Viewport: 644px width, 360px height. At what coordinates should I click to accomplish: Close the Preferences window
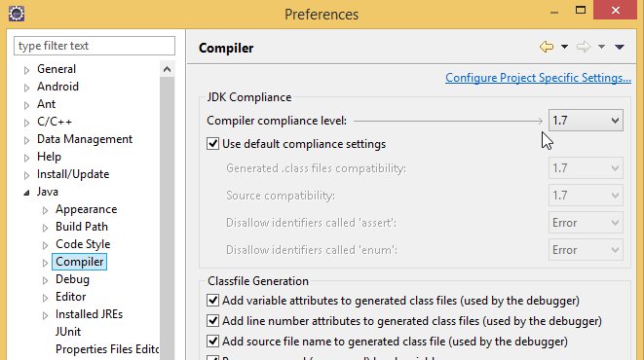click(615, 11)
